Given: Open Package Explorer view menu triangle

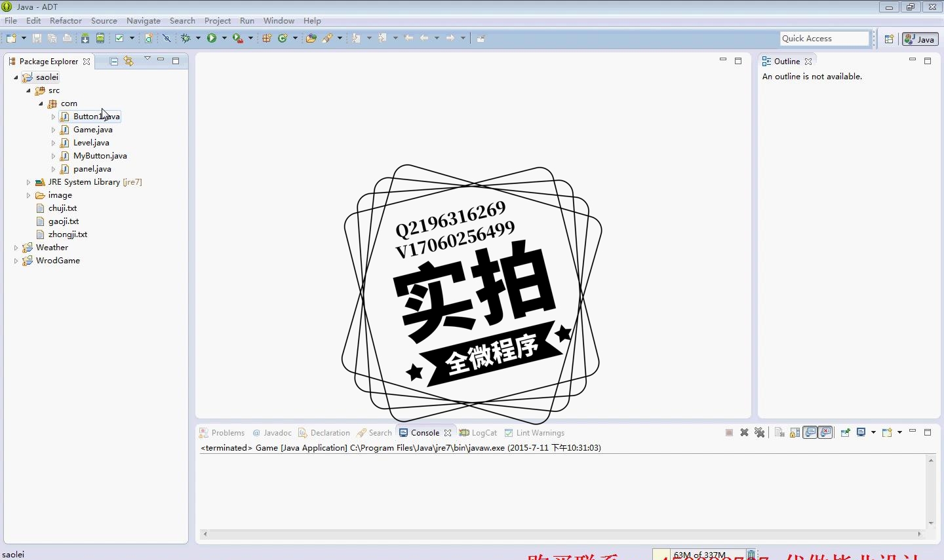Looking at the screenshot, I should tap(147, 59).
